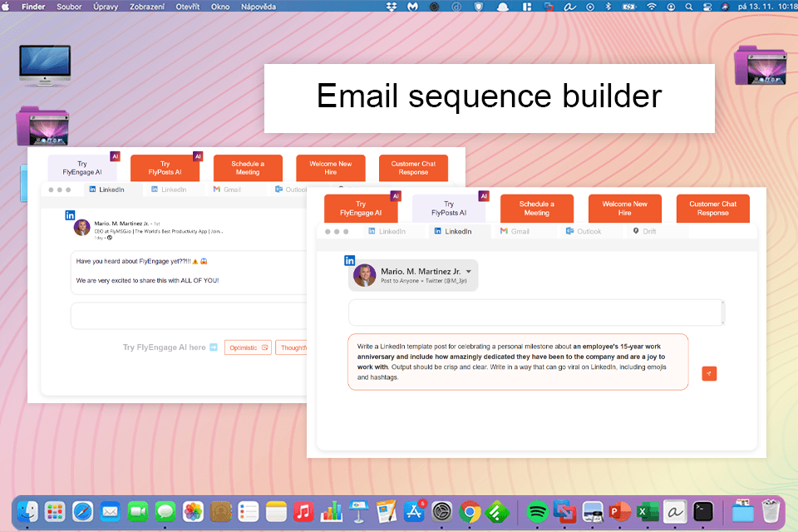The image size is (798, 532).
Task: Select the iMac computer icon on the desktop
Action: click(45, 65)
